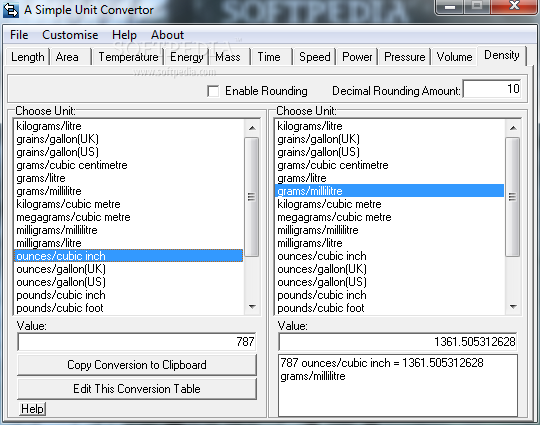Click Edit This Conversion Table button
The image size is (540, 425).
point(137,389)
